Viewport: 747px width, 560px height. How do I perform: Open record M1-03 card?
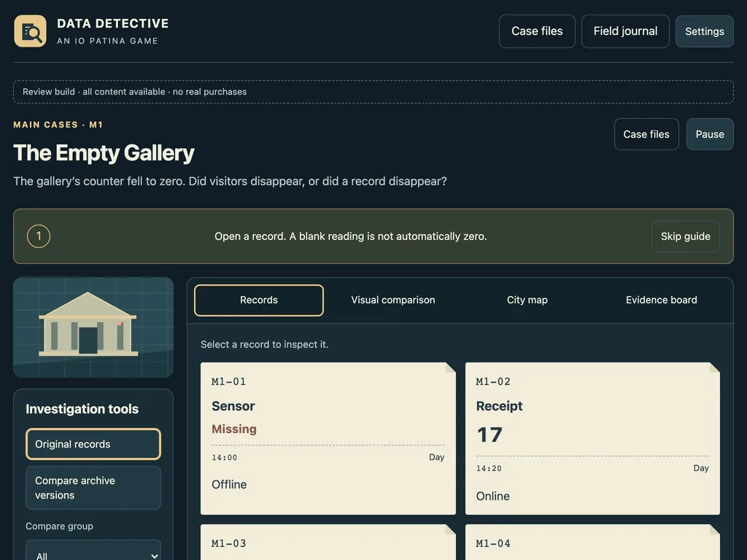click(328, 542)
